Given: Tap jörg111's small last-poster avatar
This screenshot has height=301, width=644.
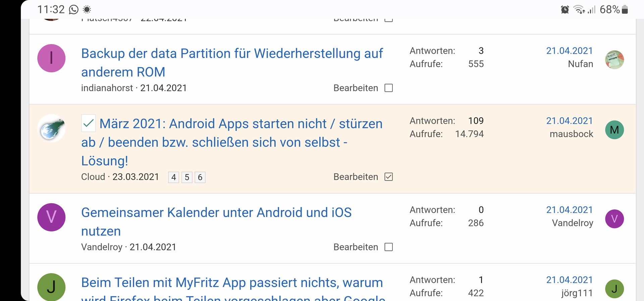Looking at the screenshot, I should (614, 289).
